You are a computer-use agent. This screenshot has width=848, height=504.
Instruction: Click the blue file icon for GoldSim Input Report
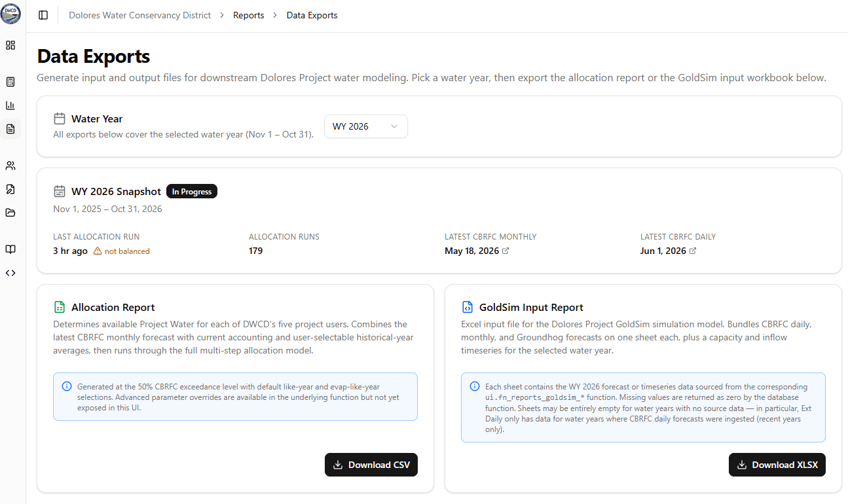468,307
